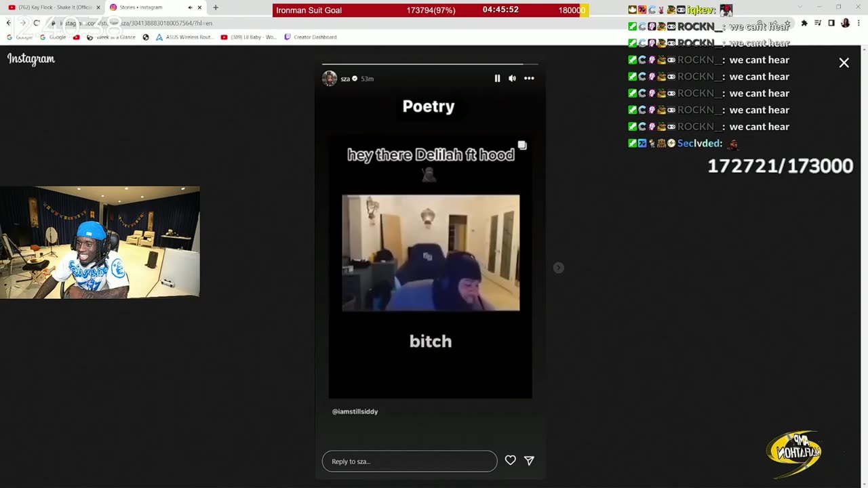Open the @iamstillsiddy mention link

tap(355, 411)
